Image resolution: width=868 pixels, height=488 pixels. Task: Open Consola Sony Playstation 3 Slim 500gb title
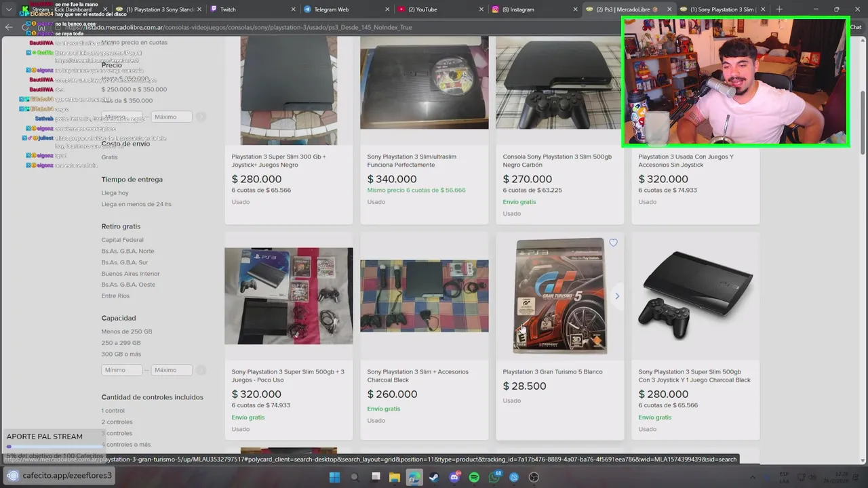[x=557, y=161]
